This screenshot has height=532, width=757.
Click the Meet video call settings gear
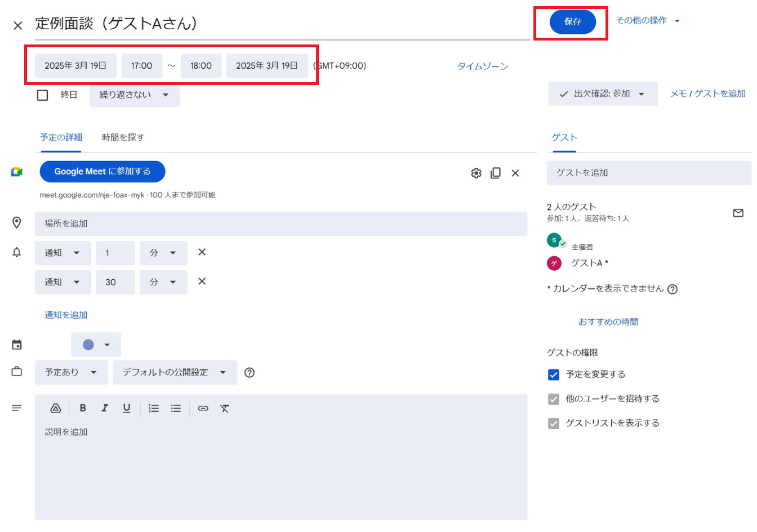click(x=476, y=173)
